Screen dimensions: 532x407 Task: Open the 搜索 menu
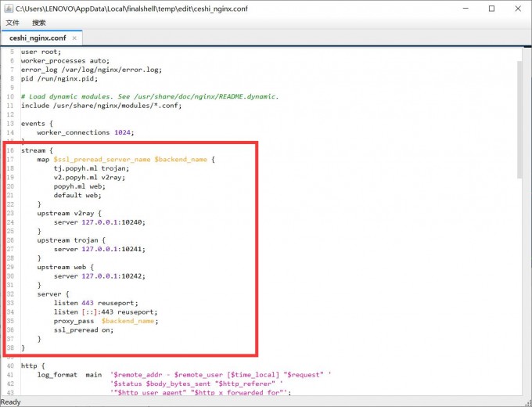(x=38, y=23)
